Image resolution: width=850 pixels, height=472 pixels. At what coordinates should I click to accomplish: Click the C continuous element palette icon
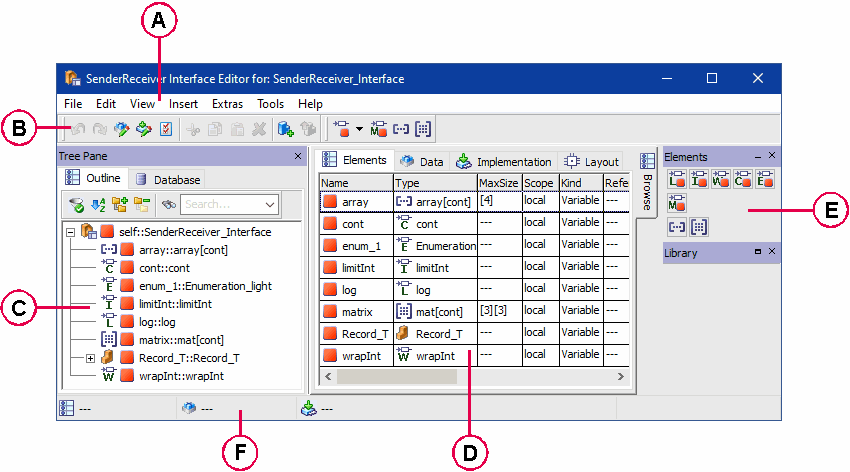743,179
